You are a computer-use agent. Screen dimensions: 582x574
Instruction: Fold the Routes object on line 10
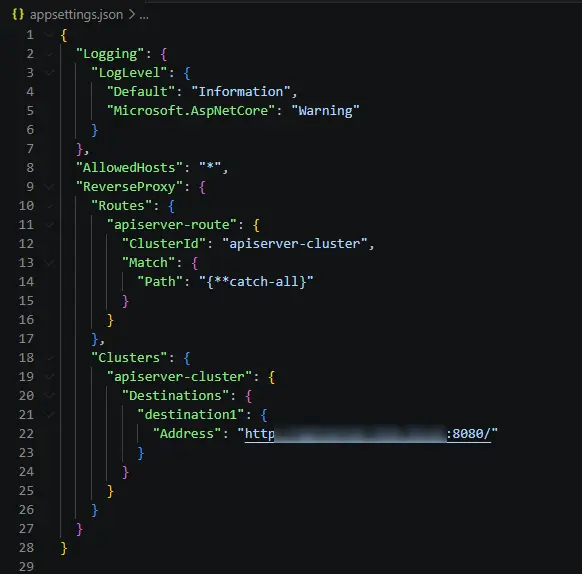49,206
